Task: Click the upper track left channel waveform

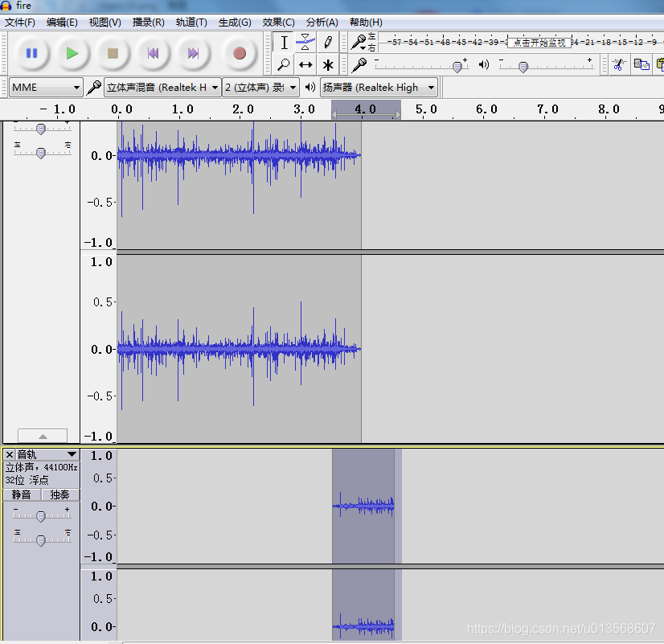Action: [x=240, y=185]
